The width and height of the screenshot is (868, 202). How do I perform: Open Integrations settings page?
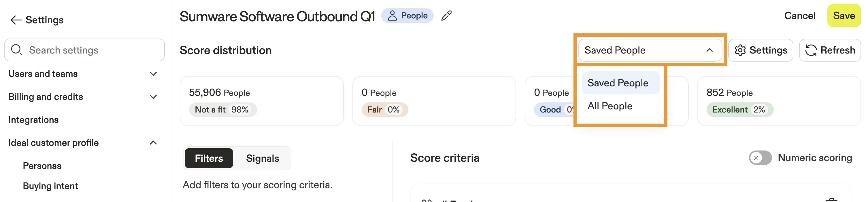click(x=33, y=120)
